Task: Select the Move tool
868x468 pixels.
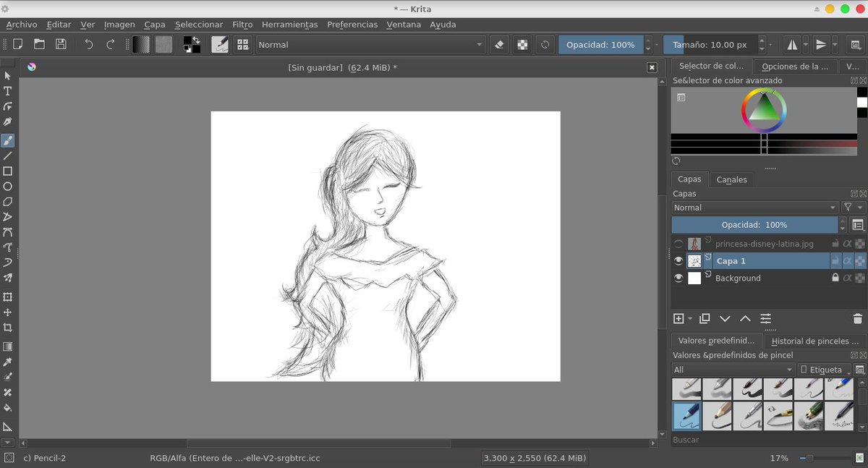Action: [8, 312]
